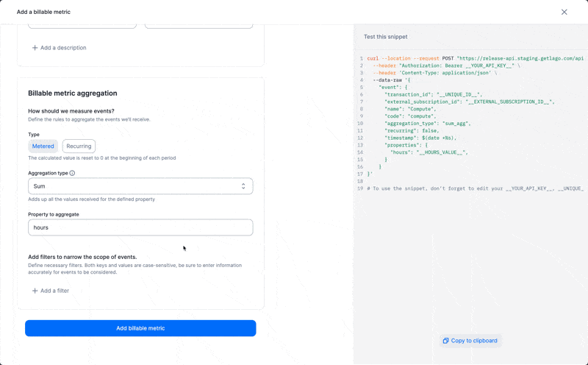Click the "hours": "__HOURS_VALUE__" code line
The height and width of the screenshot is (365, 588).
[429, 152]
